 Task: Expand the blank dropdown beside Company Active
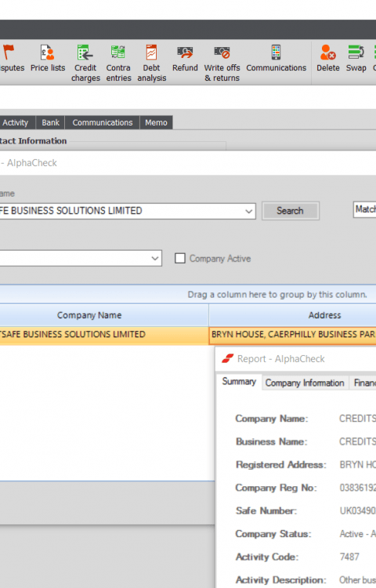[x=155, y=259]
